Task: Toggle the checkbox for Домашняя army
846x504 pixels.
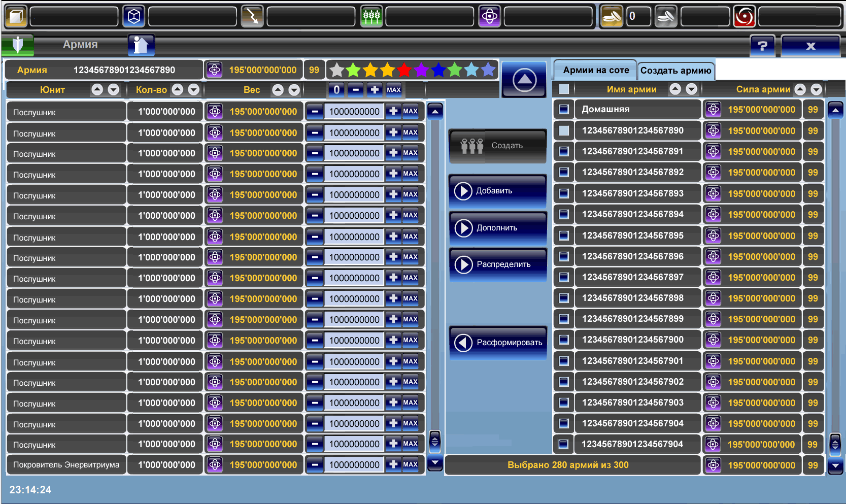Action: [x=563, y=109]
